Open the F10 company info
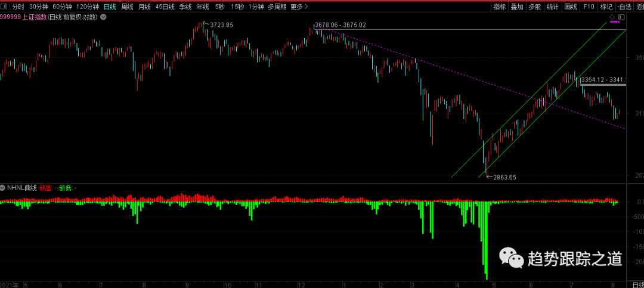Image resolution: width=644 pixels, height=288 pixels. click(x=589, y=7)
